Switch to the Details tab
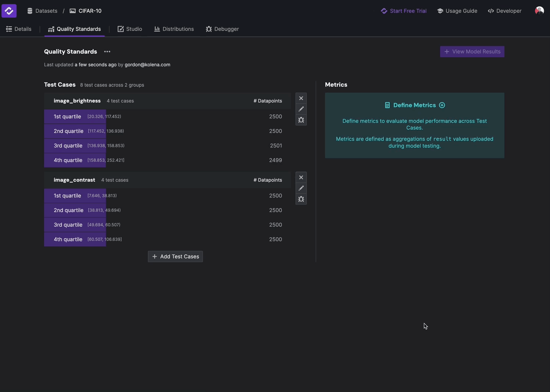The width and height of the screenshot is (550, 392). pos(19,29)
